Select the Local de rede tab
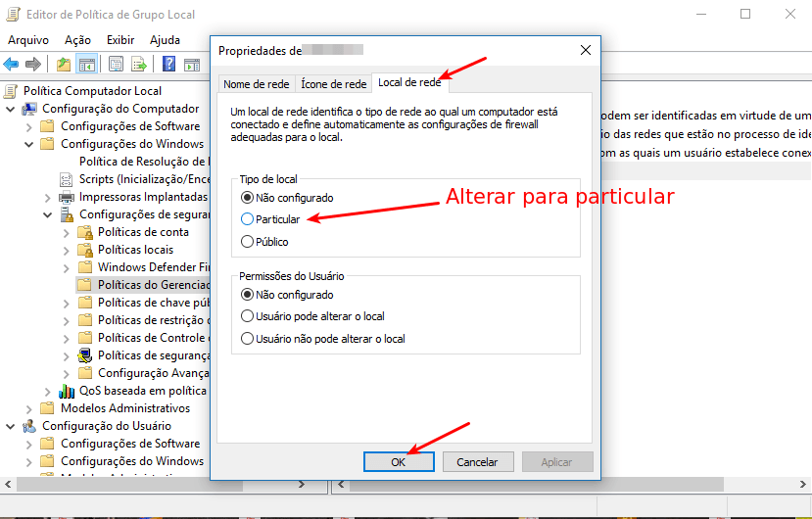This screenshot has height=519, width=812. click(409, 82)
